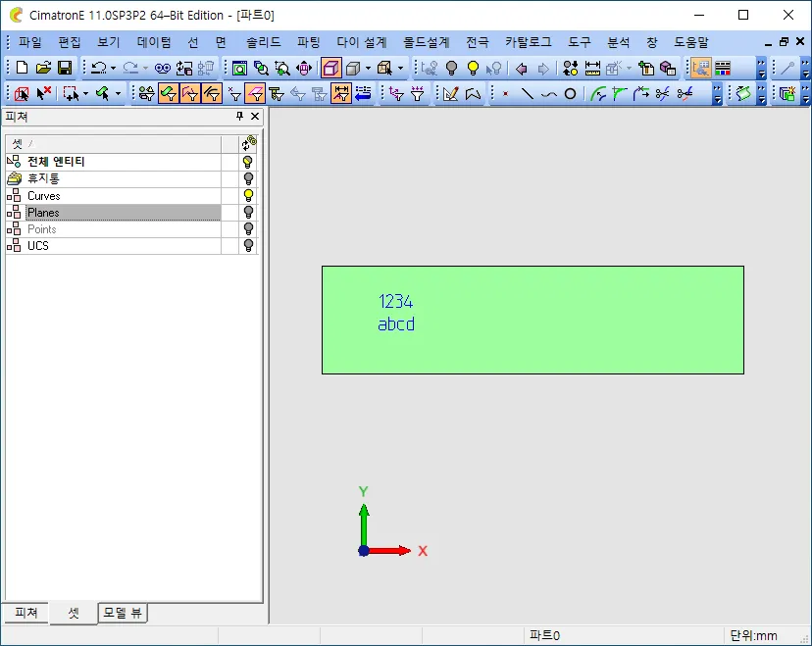Click the blue arrow filter reset icon
Screen dimensions: 812x646
point(363,94)
